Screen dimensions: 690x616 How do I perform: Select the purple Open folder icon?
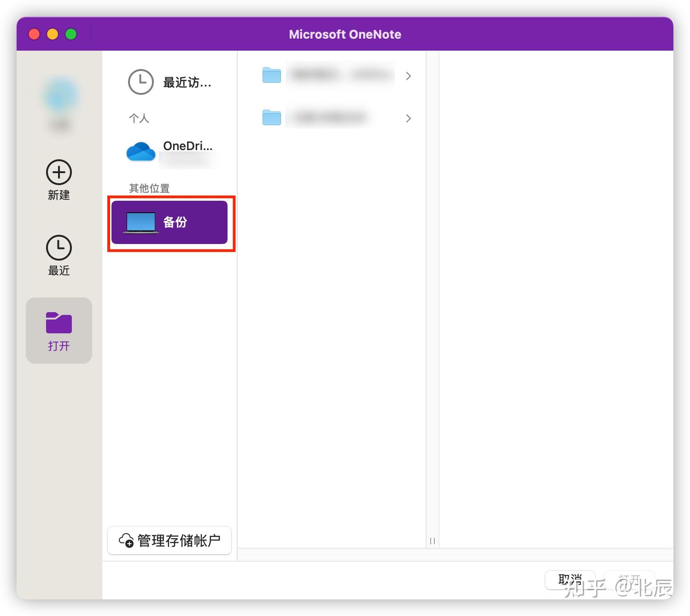click(59, 322)
